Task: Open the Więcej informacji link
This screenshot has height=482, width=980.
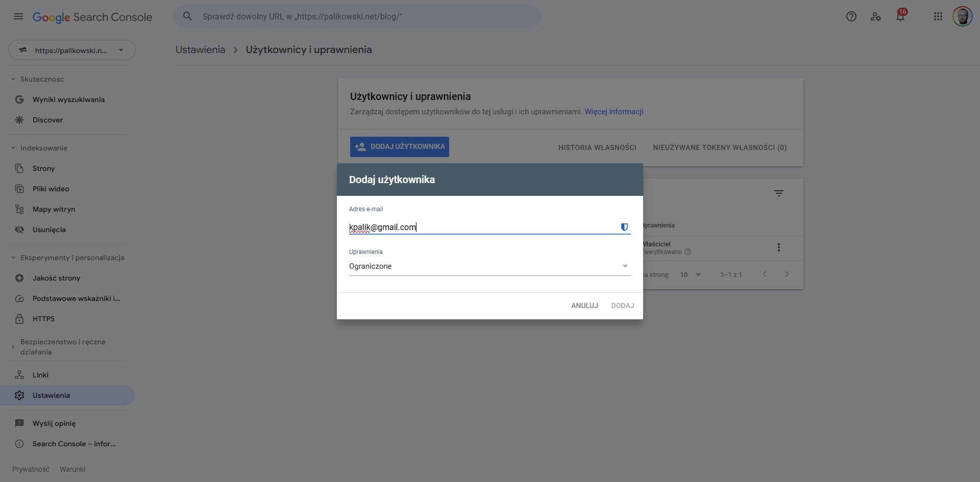Action: click(614, 111)
